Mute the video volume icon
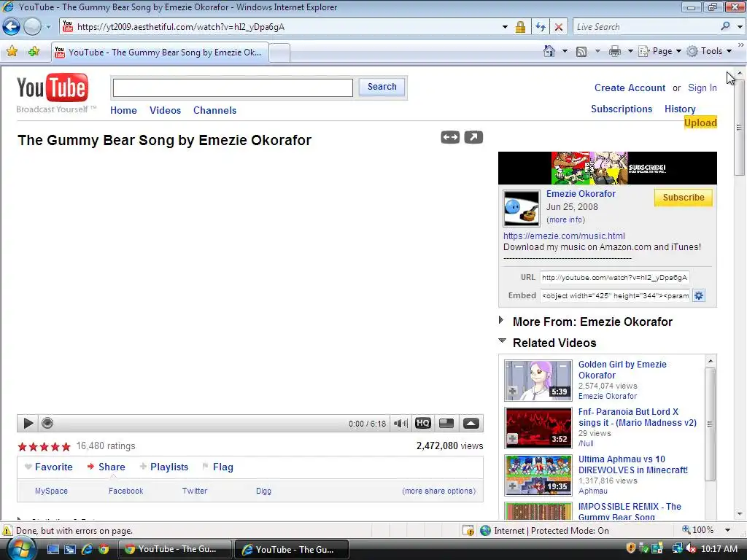This screenshot has height=560, width=747. [400, 424]
